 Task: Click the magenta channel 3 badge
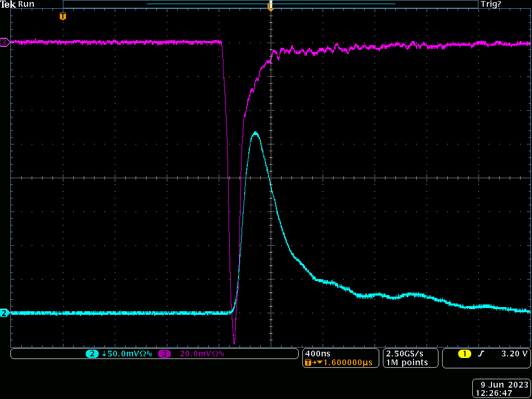pyautogui.click(x=164, y=353)
